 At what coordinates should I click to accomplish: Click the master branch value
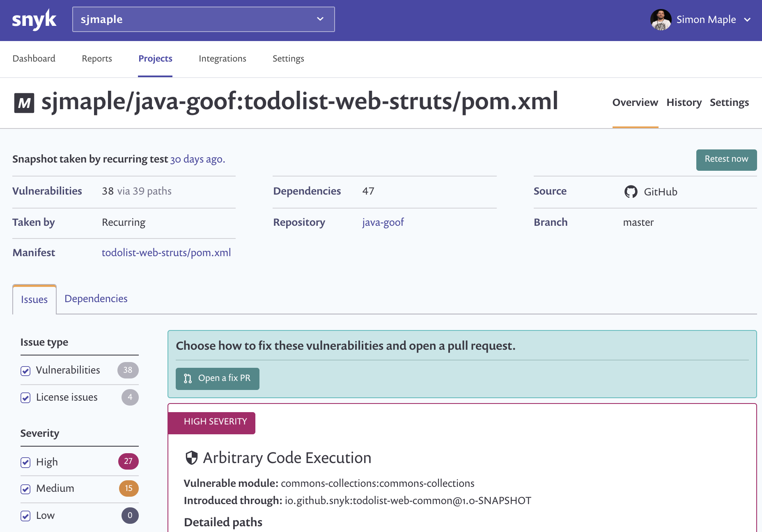click(638, 222)
